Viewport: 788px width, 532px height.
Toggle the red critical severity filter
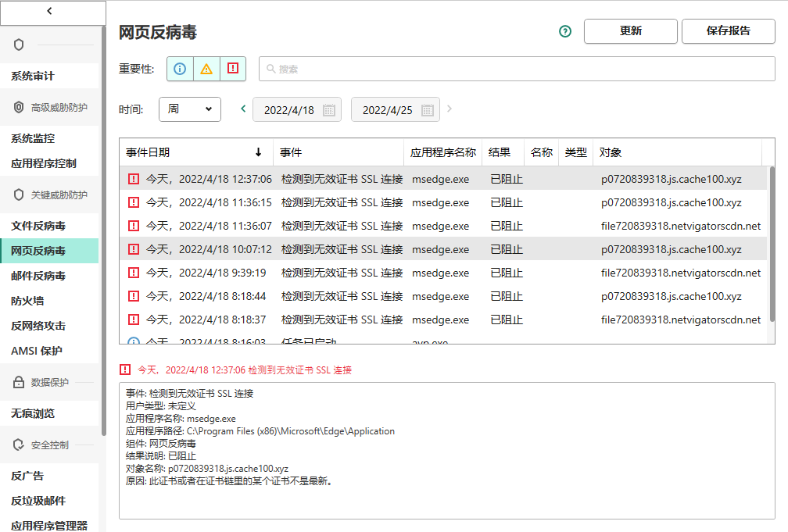point(233,69)
